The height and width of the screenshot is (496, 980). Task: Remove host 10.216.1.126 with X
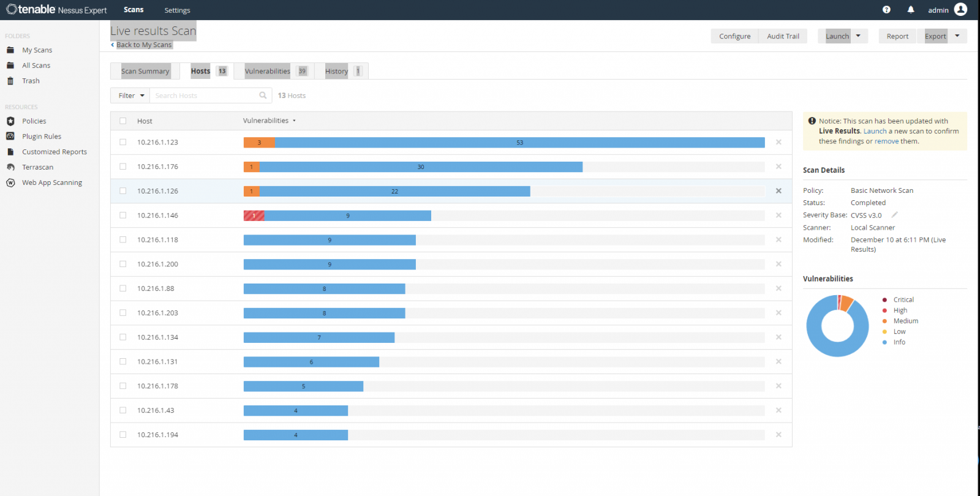coord(778,191)
